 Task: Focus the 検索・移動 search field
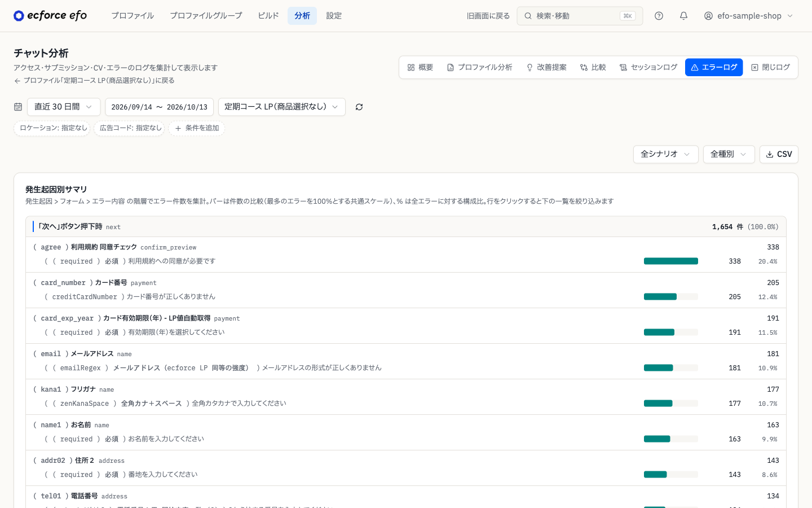pyautogui.click(x=580, y=16)
